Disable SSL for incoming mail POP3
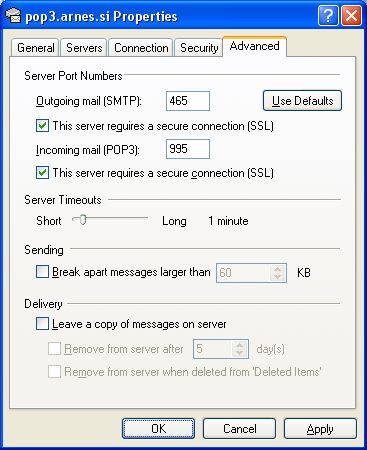 tap(42, 173)
